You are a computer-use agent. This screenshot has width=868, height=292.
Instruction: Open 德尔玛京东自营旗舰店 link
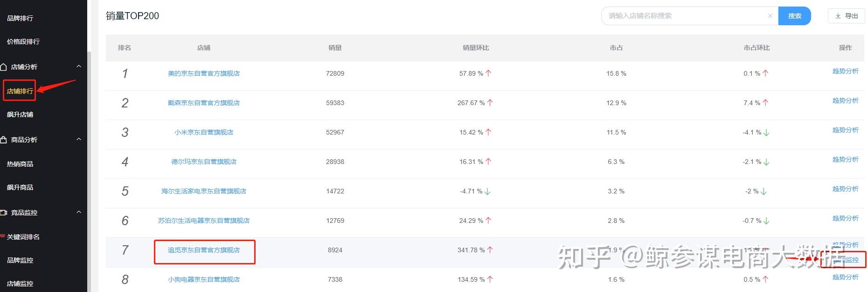[204, 162]
